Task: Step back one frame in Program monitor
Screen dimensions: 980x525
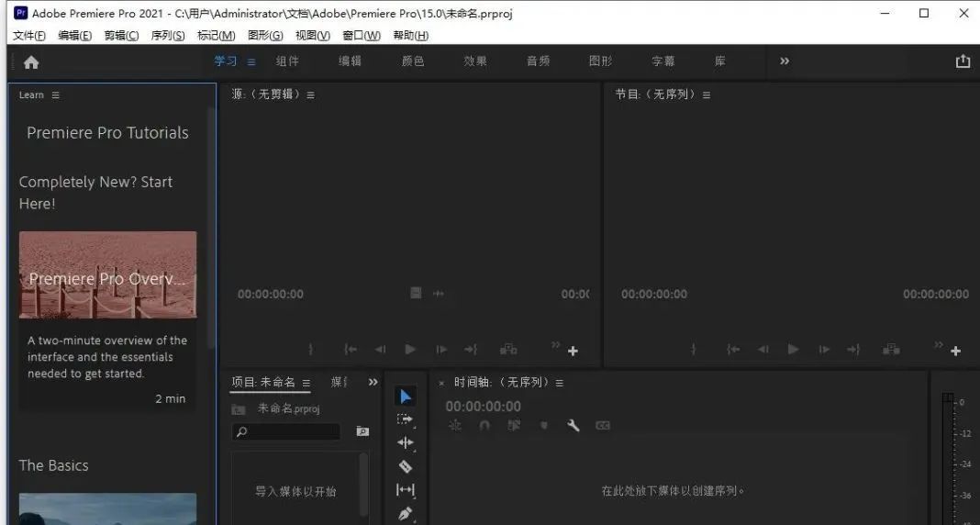Action: tap(763, 350)
